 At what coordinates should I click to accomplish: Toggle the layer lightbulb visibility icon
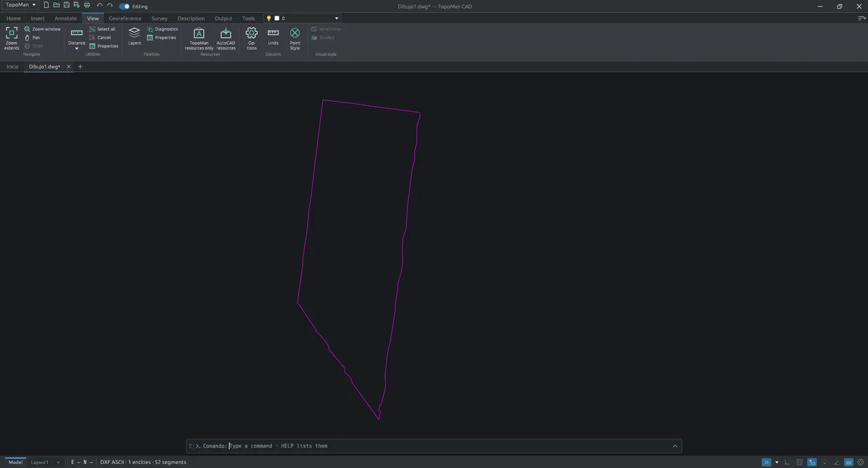coord(269,18)
